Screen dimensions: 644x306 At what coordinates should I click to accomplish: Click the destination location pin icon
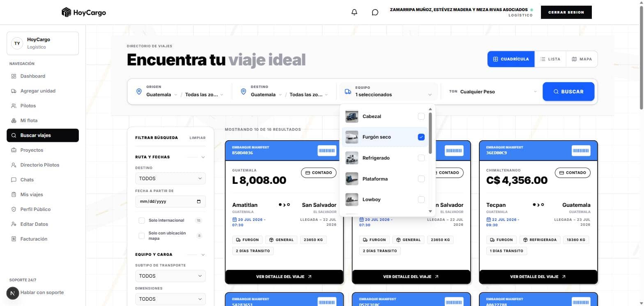point(243,91)
